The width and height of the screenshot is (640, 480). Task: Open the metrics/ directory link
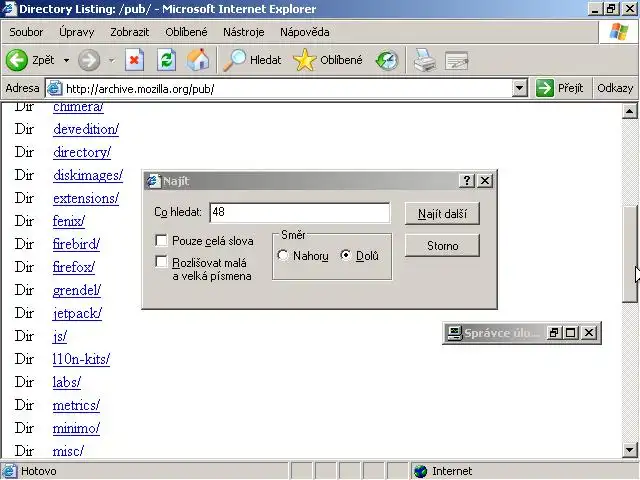[76, 405]
